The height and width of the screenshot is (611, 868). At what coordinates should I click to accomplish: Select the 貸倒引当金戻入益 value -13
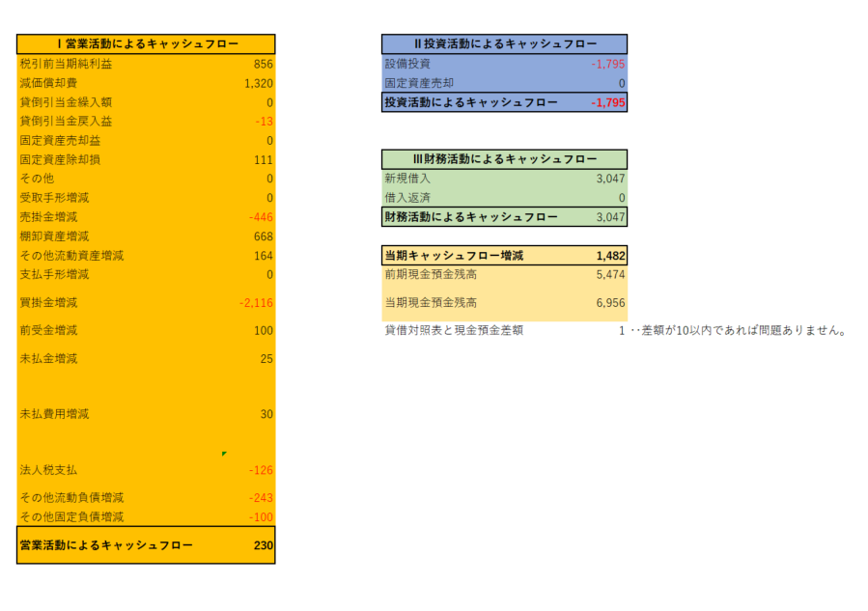tap(264, 121)
